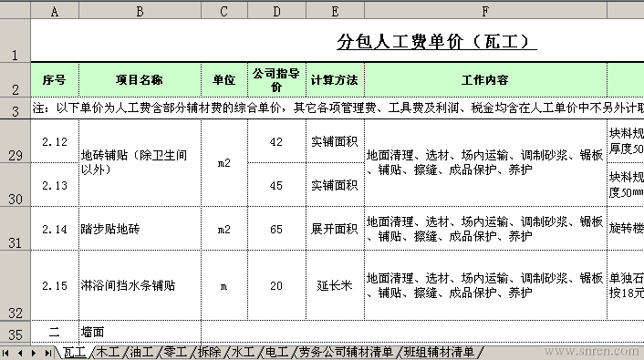Open the 油工 sheet tab

[141, 352]
